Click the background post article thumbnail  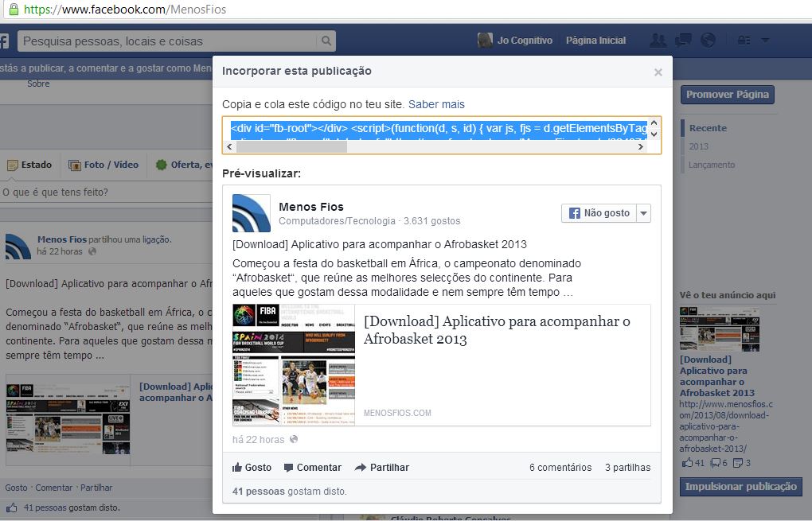(x=68, y=419)
